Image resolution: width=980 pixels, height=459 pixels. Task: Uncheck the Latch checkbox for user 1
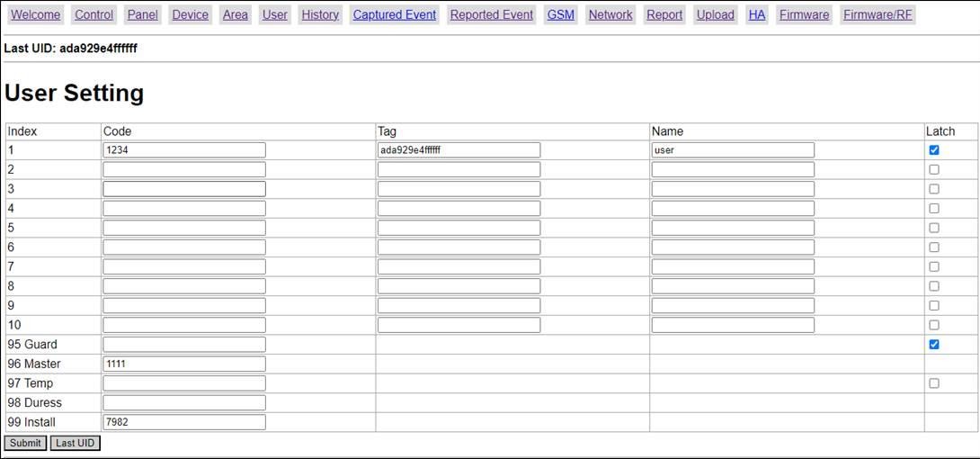pyautogui.click(x=934, y=150)
